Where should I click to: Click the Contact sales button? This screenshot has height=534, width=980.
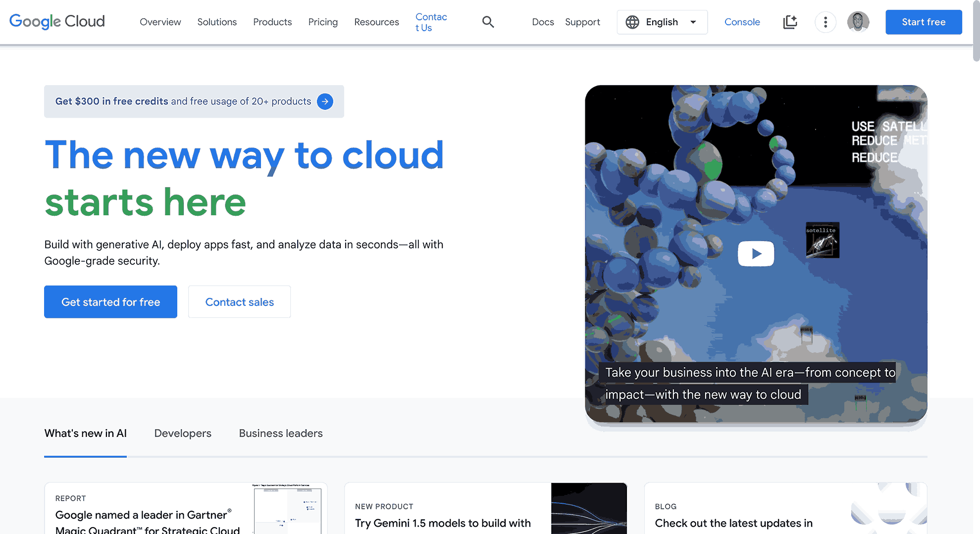tap(239, 301)
